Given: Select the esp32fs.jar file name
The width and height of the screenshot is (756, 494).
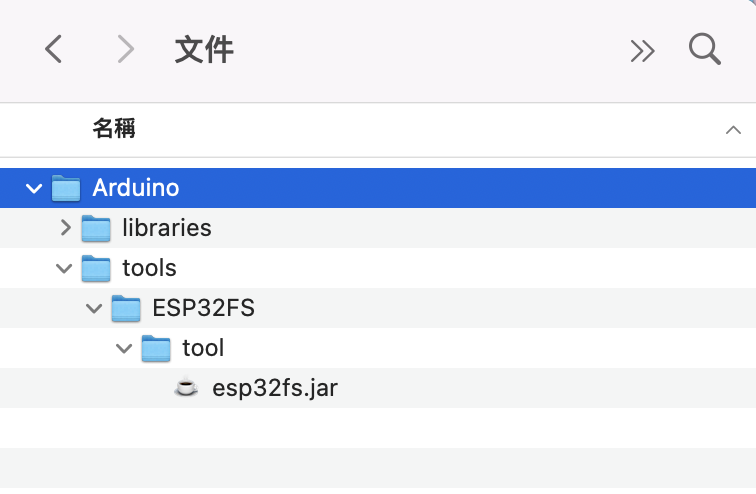Looking at the screenshot, I should click(275, 388).
